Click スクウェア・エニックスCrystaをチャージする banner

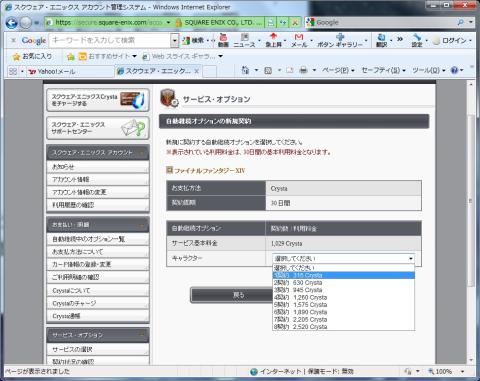click(x=98, y=100)
